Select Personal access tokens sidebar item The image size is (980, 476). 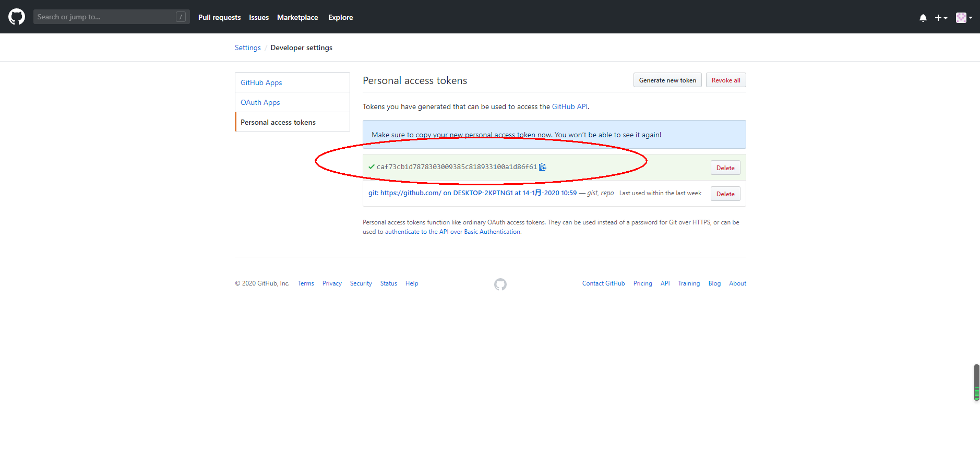pos(292,122)
